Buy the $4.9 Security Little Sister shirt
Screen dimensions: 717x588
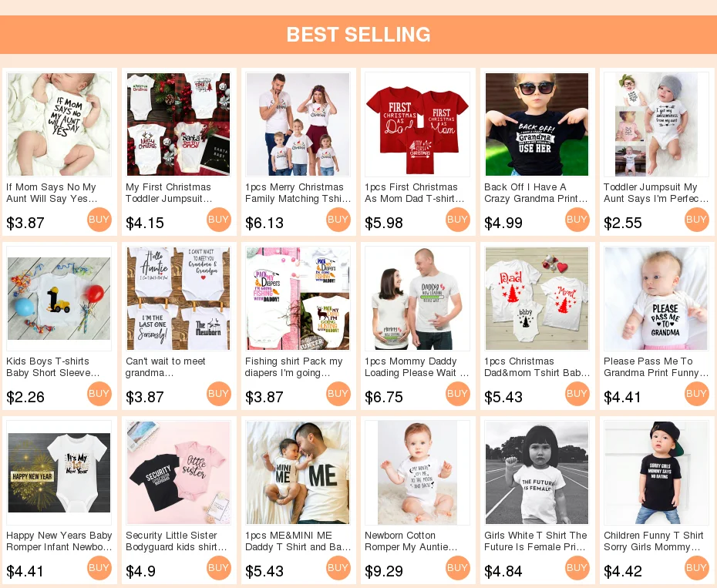(218, 568)
